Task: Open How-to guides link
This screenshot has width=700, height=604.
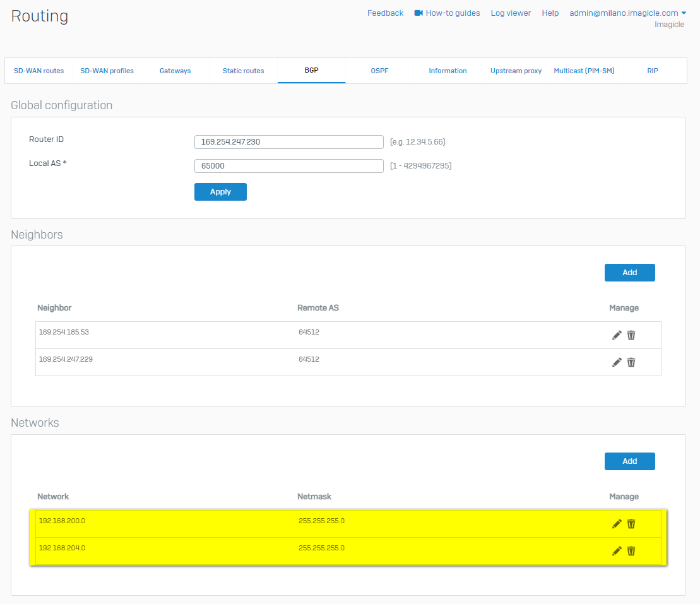Action: (x=447, y=13)
